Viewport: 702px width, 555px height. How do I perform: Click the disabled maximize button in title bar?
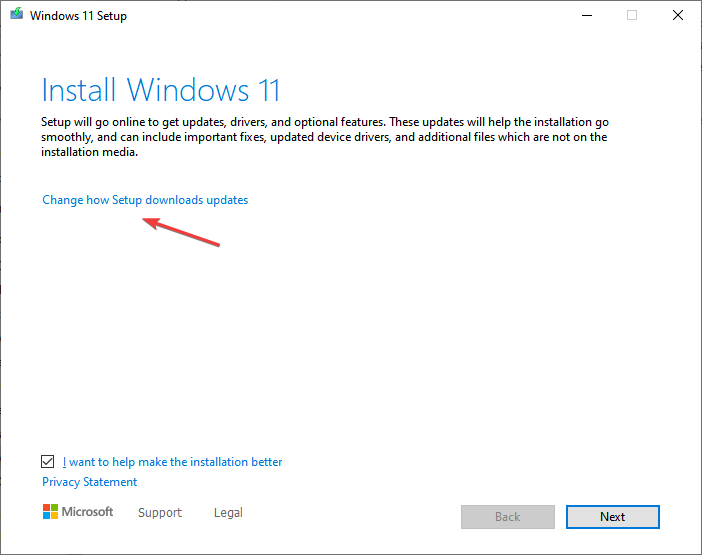click(x=632, y=15)
